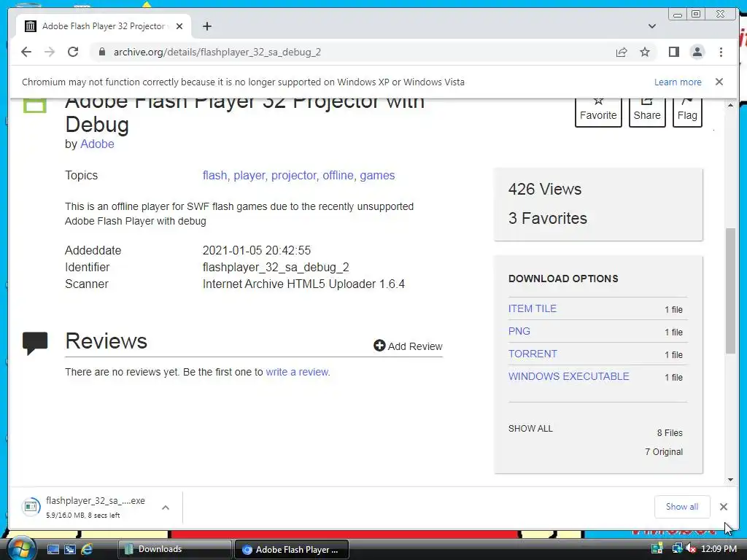Image resolution: width=747 pixels, height=560 pixels.
Task: Open the tab search dropdown
Action: tap(652, 26)
